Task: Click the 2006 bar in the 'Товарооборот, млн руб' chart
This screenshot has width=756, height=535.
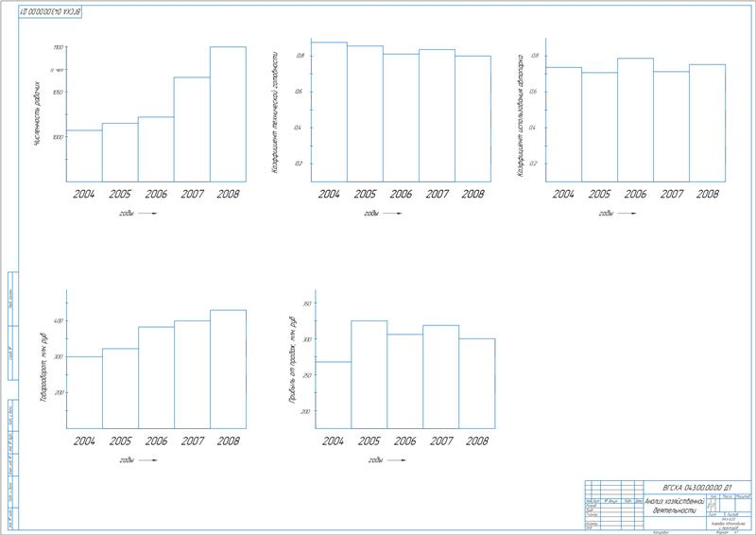Action: pyautogui.click(x=156, y=378)
